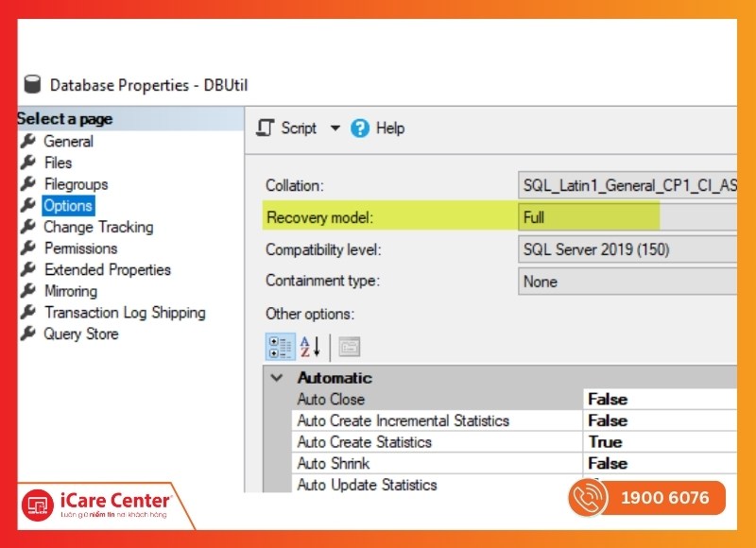Click the wrench icon beside Transaction Log Shipping
This screenshot has height=548, width=756.
[x=28, y=312]
